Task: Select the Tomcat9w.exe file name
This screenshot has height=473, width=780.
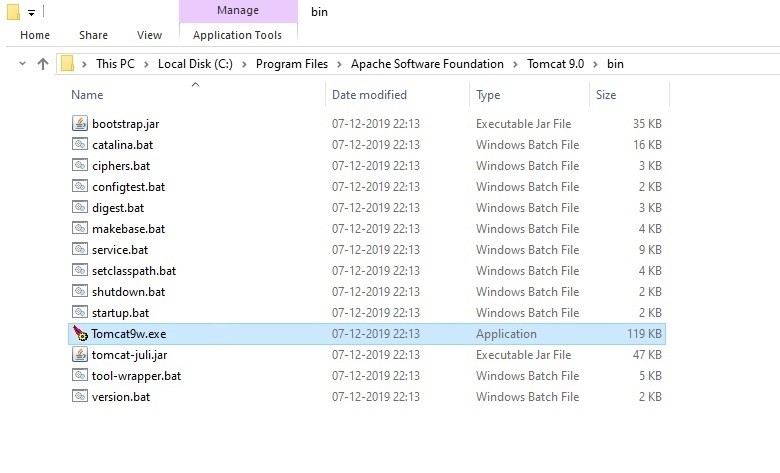Action: [128, 334]
